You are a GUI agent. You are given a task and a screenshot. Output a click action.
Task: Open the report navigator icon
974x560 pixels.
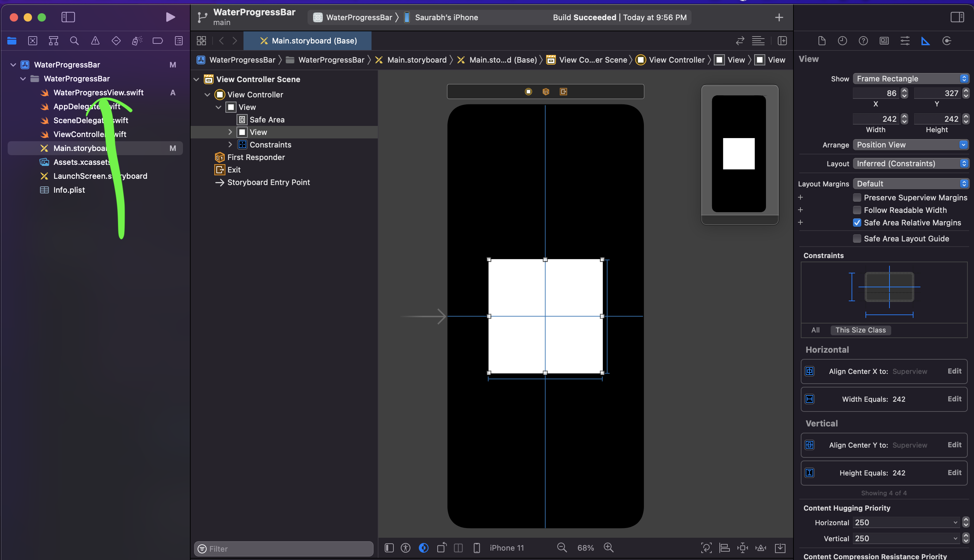coord(179,41)
